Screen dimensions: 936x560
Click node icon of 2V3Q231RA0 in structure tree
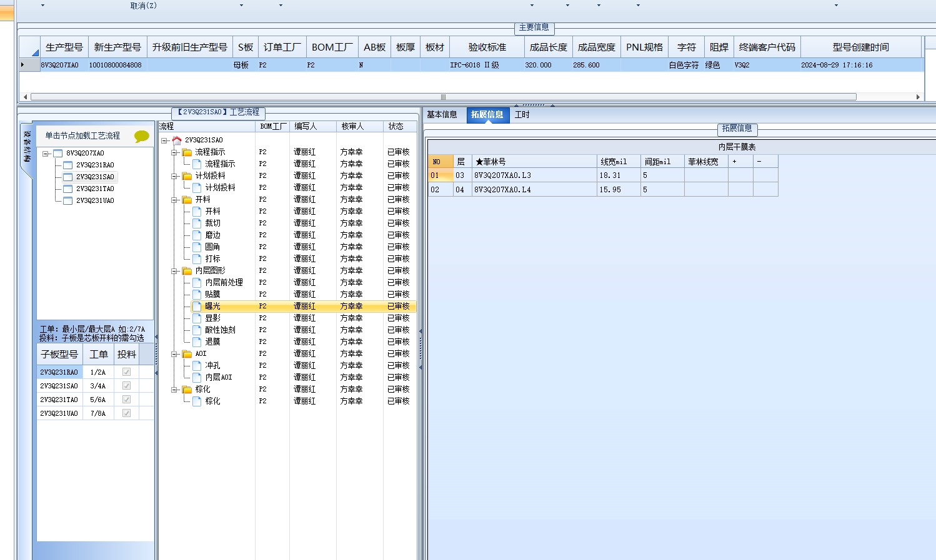tap(68, 165)
